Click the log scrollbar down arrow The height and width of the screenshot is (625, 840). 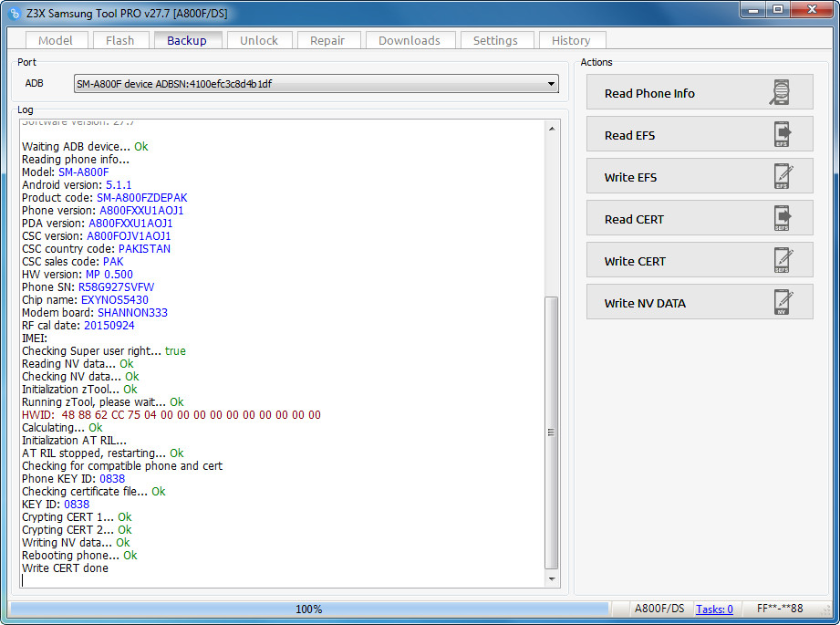tap(551, 578)
